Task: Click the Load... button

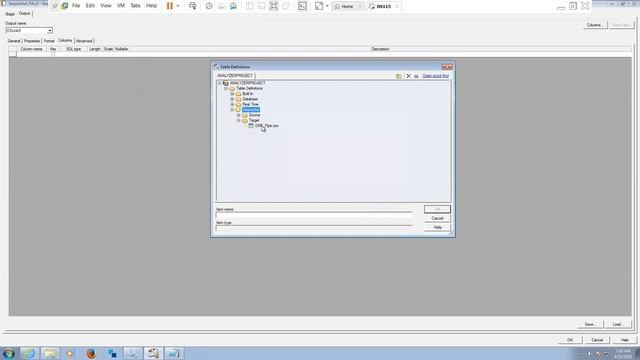Action: pyautogui.click(x=617, y=324)
